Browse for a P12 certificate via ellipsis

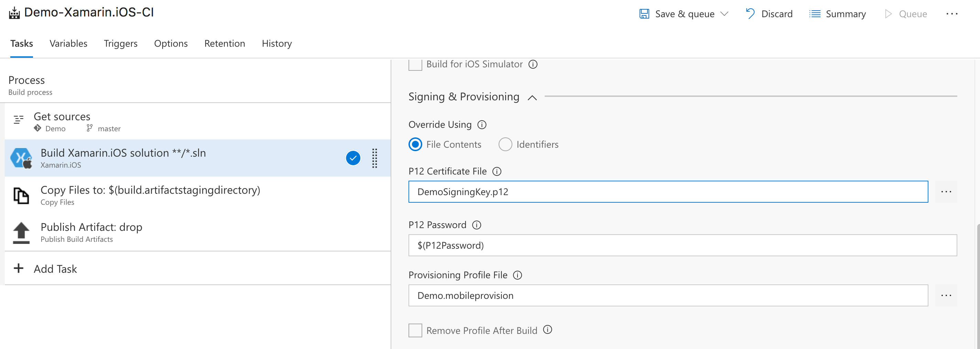click(947, 192)
